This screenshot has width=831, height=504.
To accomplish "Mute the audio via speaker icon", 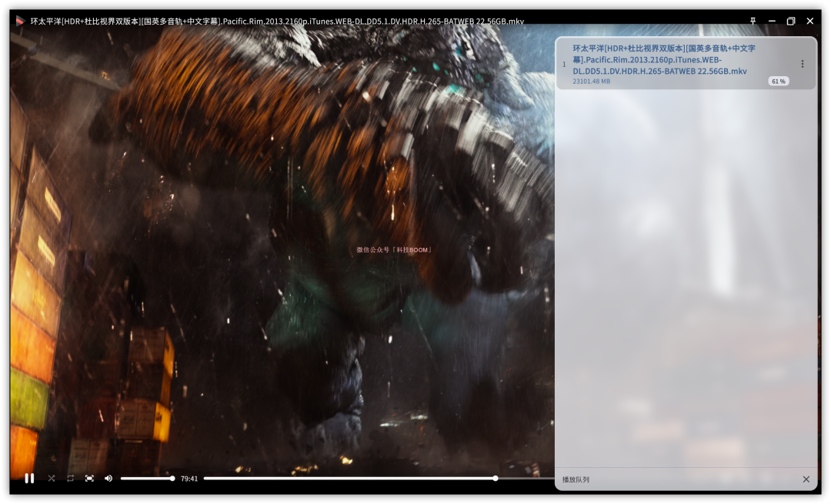I will tap(108, 479).
